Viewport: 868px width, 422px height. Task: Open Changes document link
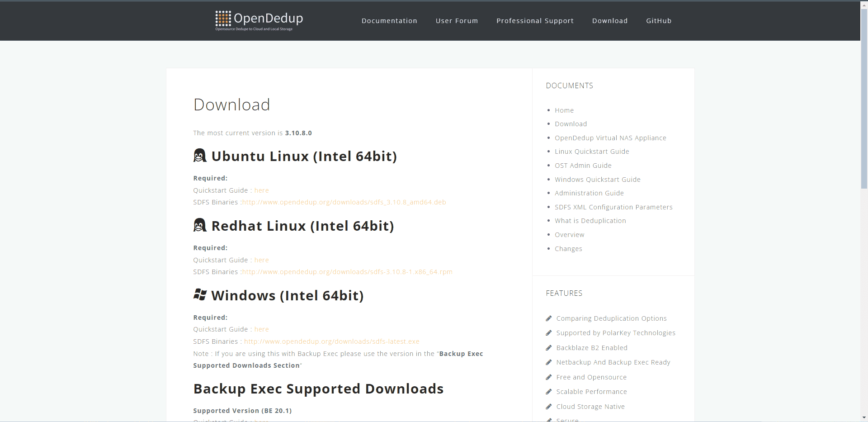568,249
